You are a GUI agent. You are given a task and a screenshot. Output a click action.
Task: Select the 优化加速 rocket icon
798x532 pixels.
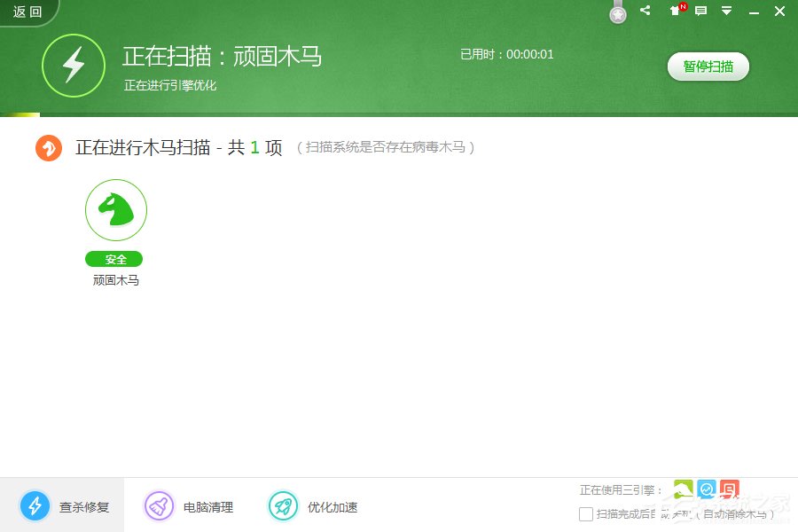[284, 506]
